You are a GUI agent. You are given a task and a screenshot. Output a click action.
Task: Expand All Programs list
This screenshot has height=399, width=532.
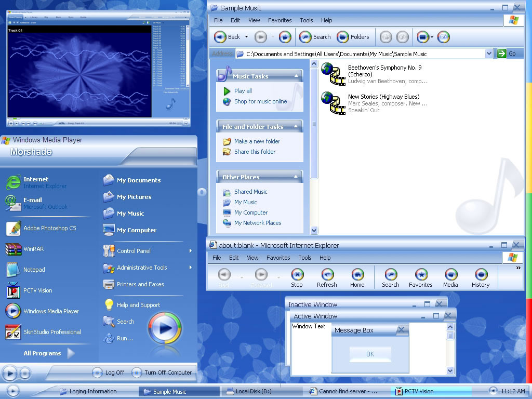pos(48,353)
